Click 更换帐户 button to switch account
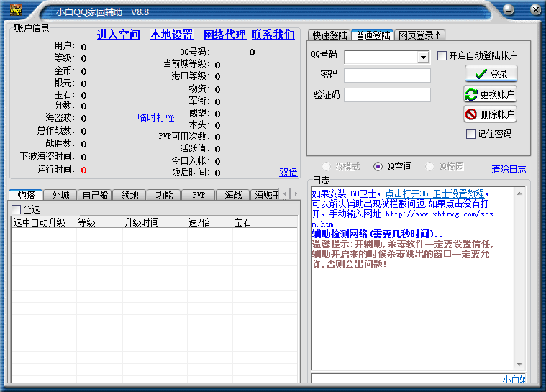546x392 pixels. tap(491, 94)
